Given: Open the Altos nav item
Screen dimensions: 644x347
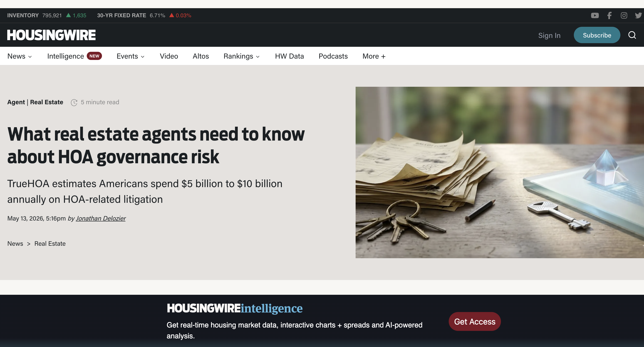Looking at the screenshot, I should 201,56.
